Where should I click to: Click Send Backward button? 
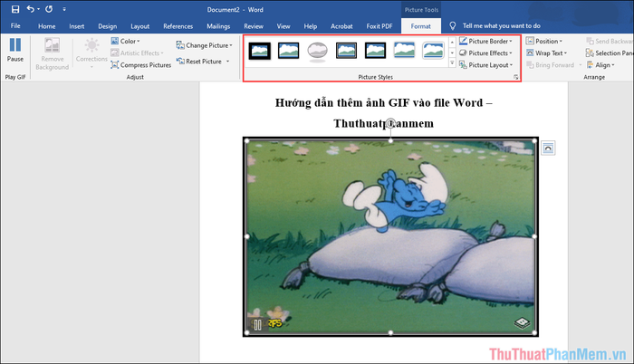pyautogui.click(x=610, y=41)
